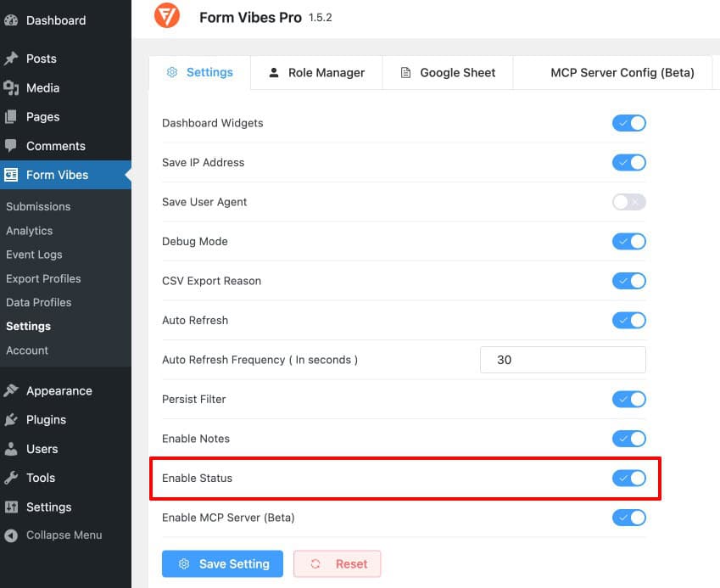Click the Dashboard gauge icon in sidebar
720x588 pixels.
[x=11, y=20]
